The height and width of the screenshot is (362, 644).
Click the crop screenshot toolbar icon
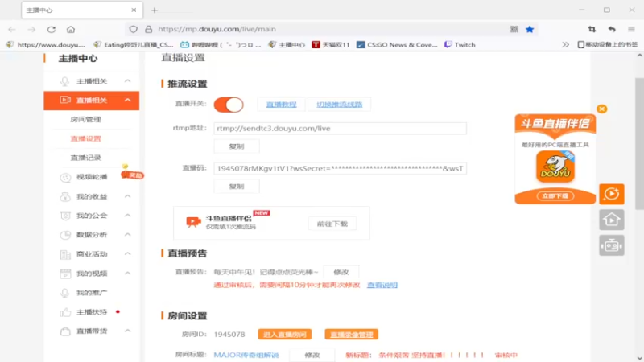pos(592,29)
